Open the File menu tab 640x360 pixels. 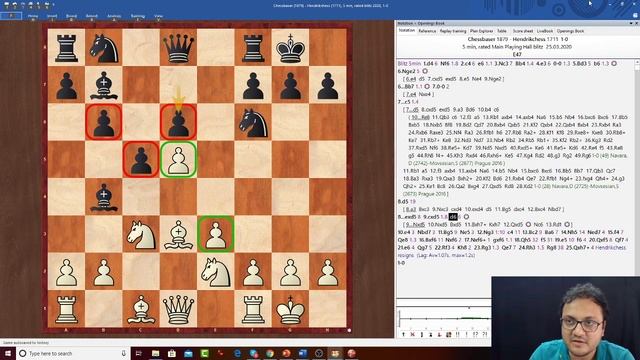(11, 16)
